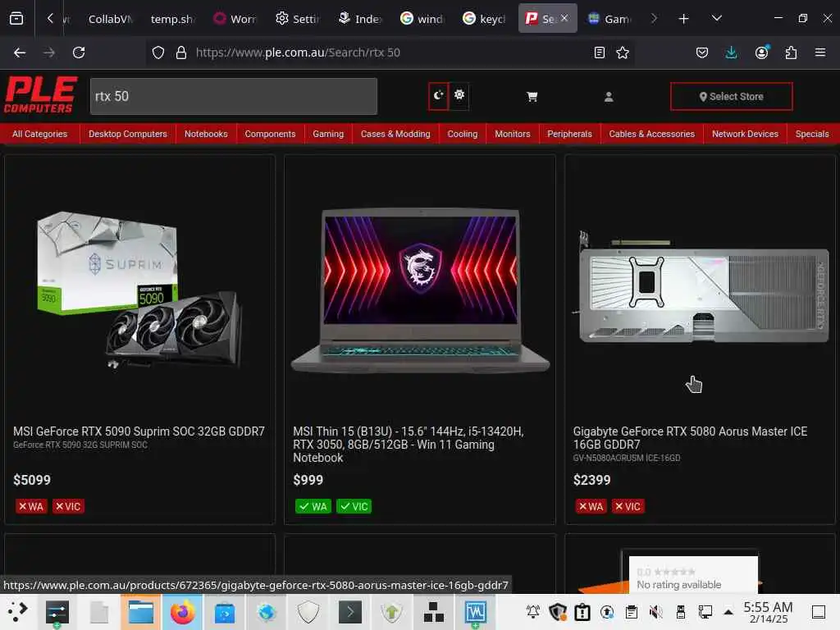This screenshot has height=630, width=840.
Task: Open Specials category
Action: [811, 134]
